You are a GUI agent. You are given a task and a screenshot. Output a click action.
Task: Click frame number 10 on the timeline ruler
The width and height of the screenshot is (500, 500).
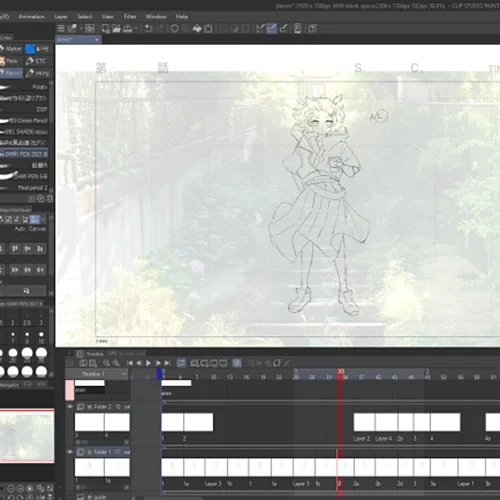tap(213, 377)
